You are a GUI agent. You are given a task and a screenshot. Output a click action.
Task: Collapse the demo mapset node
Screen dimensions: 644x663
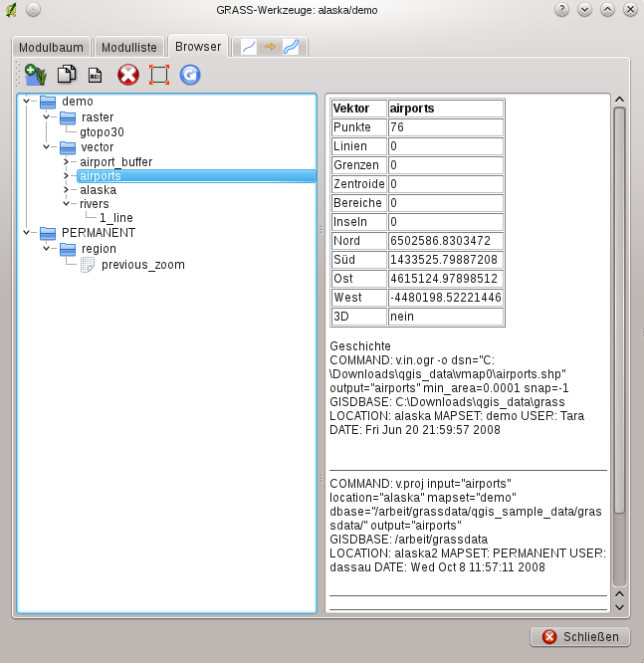[x=27, y=102]
